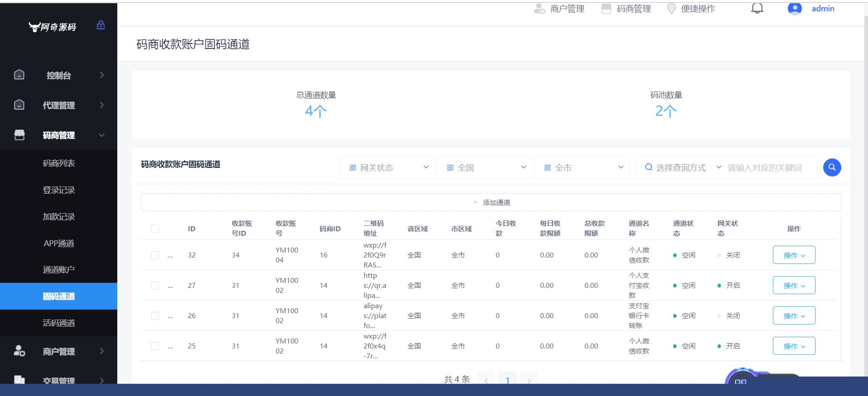Click the 商户管理 icon in top bar

pyautogui.click(x=539, y=9)
